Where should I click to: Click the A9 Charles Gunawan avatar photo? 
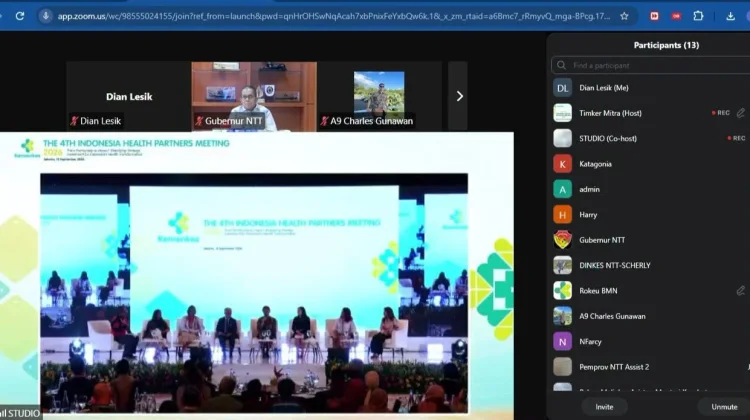tap(562, 316)
